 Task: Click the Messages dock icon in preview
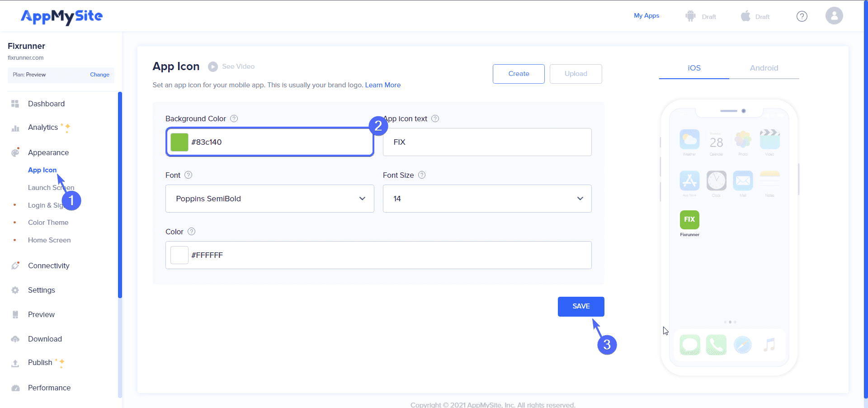[689, 345]
